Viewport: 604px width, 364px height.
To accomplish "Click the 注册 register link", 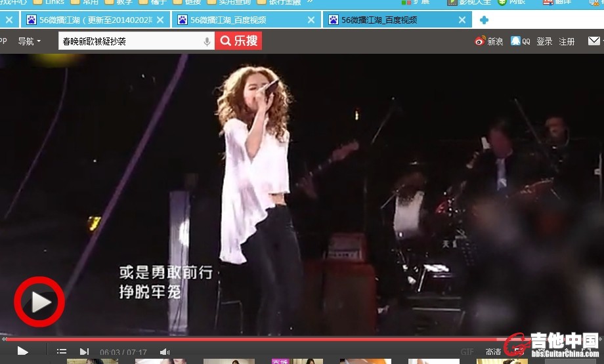I will click(567, 41).
